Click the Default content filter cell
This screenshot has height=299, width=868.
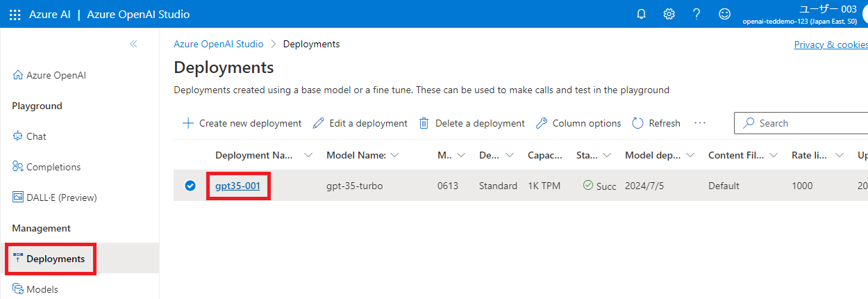(724, 186)
